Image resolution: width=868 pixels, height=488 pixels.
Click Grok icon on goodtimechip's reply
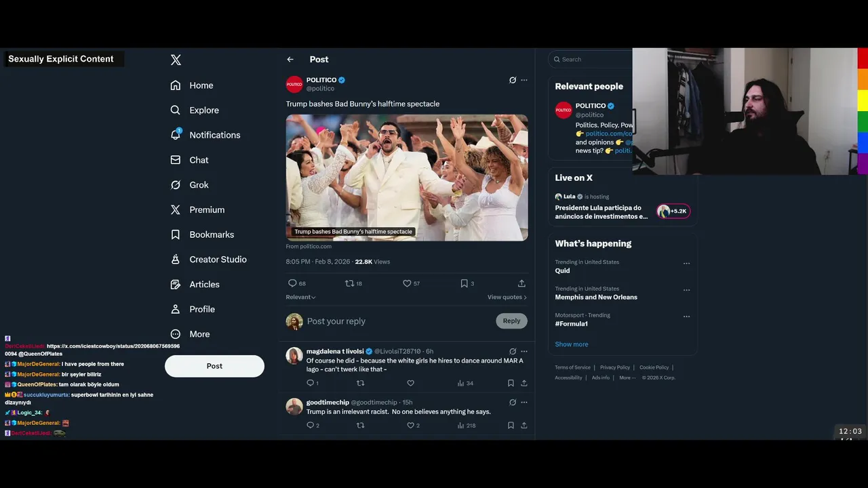point(513,403)
